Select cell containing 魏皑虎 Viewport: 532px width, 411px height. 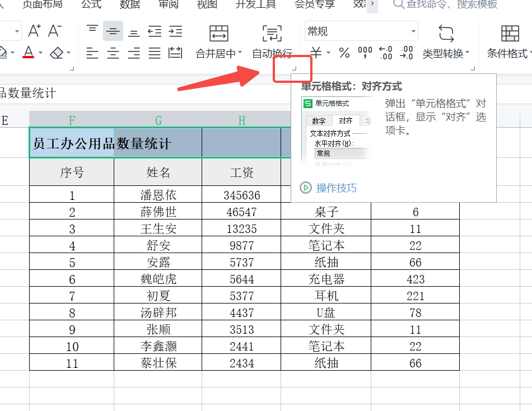pyautogui.click(x=158, y=279)
